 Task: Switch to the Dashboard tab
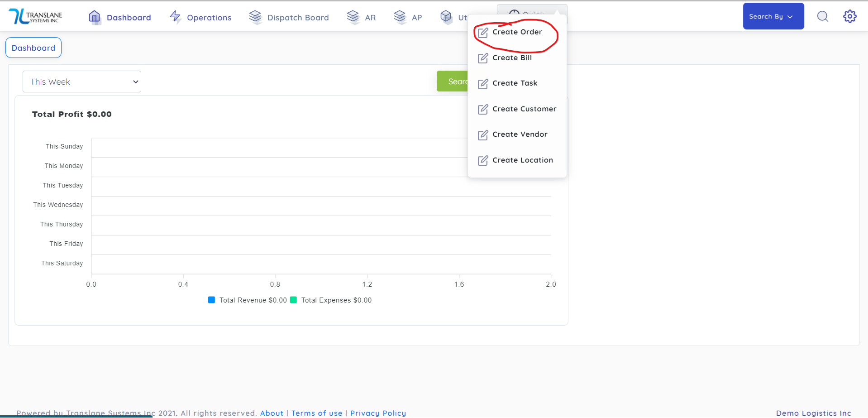pos(33,48)
